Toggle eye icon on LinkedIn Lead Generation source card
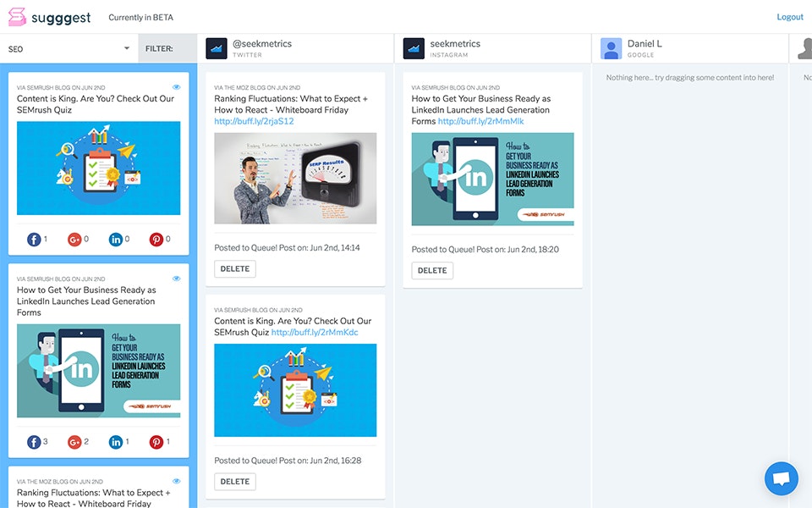812x508 pixels. (x=176, y=279)
